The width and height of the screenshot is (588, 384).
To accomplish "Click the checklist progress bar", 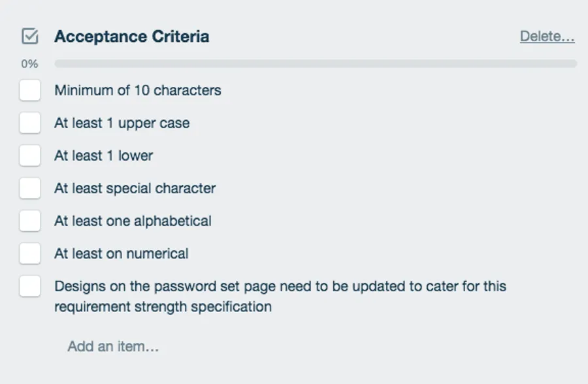I will point(316,64).
